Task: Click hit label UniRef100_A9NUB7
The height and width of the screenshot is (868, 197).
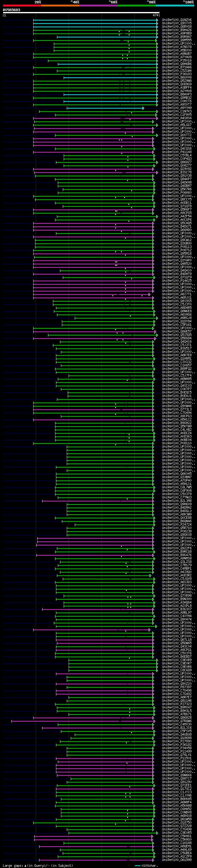Action: click(176, 54)
